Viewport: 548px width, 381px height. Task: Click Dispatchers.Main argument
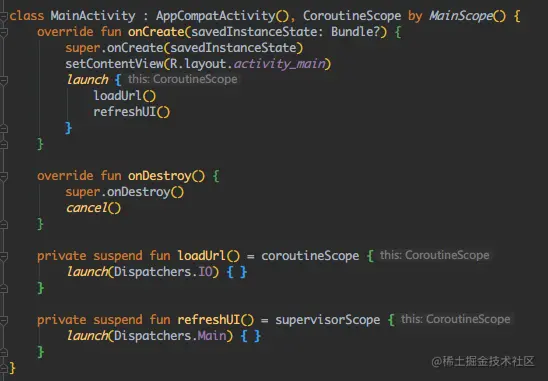(170, 336)
